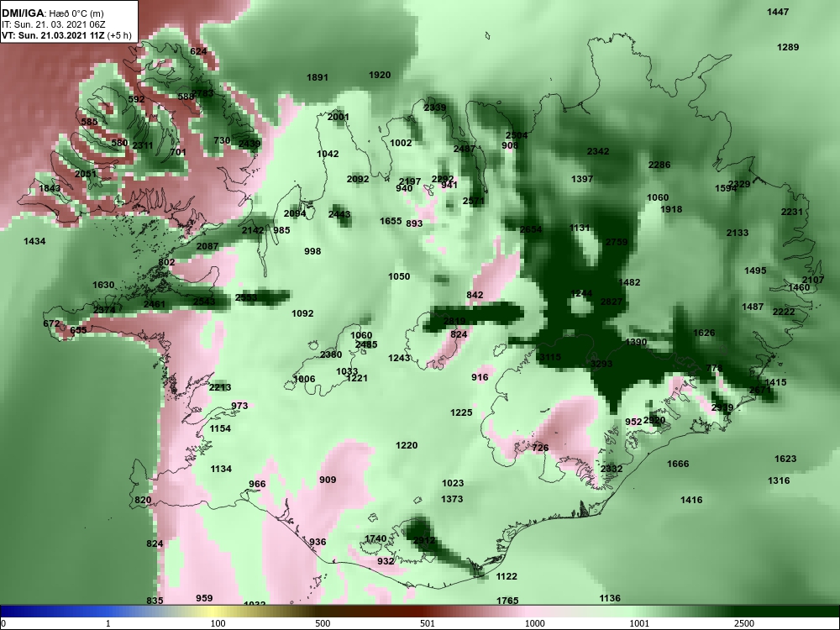The image size is (840, 630).
Task: Select the map value 2286
Action: (x=659, y=165)
